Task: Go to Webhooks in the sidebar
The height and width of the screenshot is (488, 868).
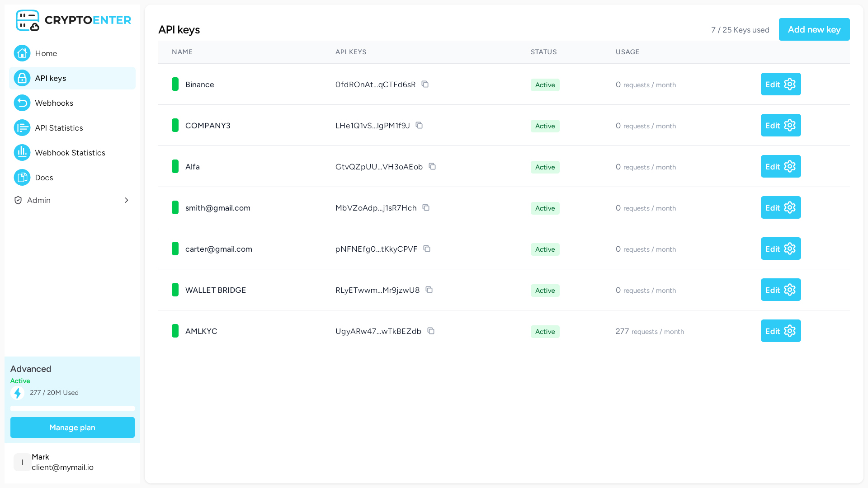Action: tap(54, 103)
